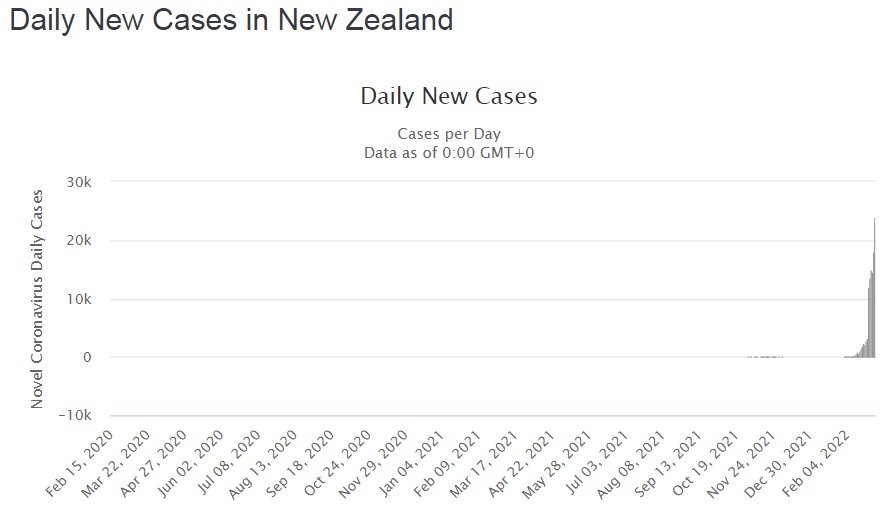Click the small bars near Nov 2021
Viewport: 890px width, 512px height.
pos(765,356)
